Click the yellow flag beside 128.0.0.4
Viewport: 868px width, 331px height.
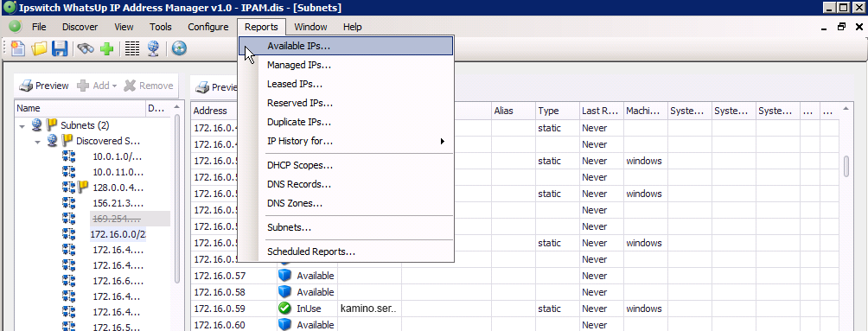point(83,187)
